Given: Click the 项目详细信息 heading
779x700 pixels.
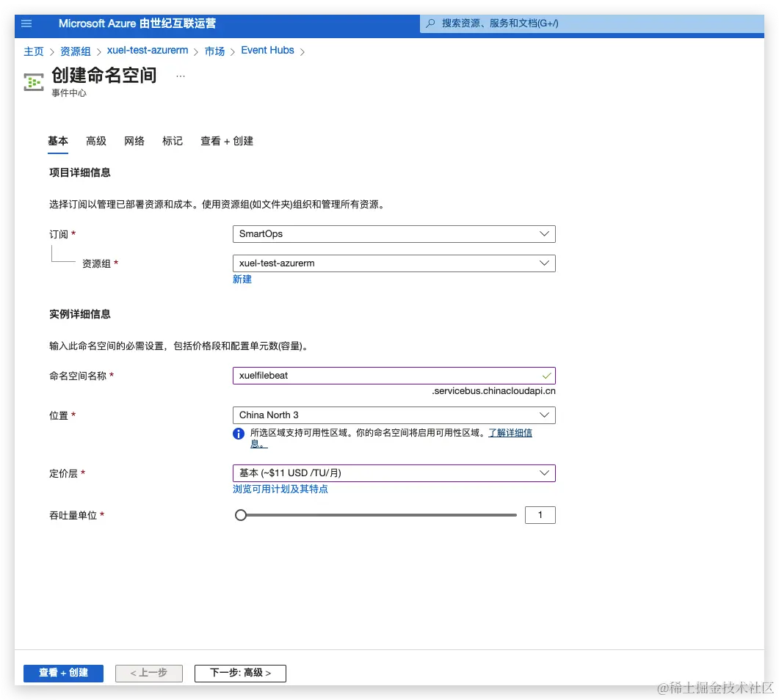Looking at the screenshot, I should (x=79, y=172).
